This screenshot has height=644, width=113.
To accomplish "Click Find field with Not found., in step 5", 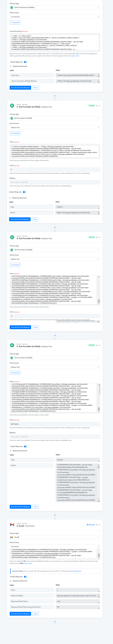I will (x=55, y=424).
